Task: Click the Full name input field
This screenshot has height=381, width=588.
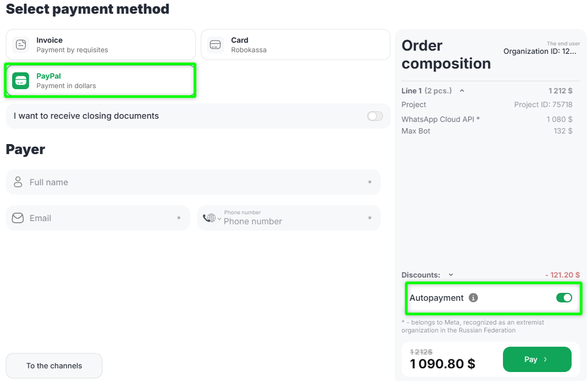Action: (x=195, y=182)
